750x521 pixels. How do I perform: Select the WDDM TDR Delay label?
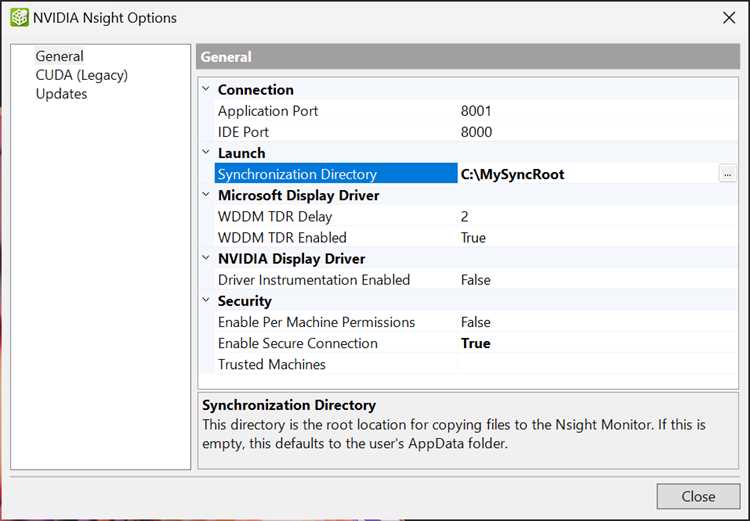(275, 217)
